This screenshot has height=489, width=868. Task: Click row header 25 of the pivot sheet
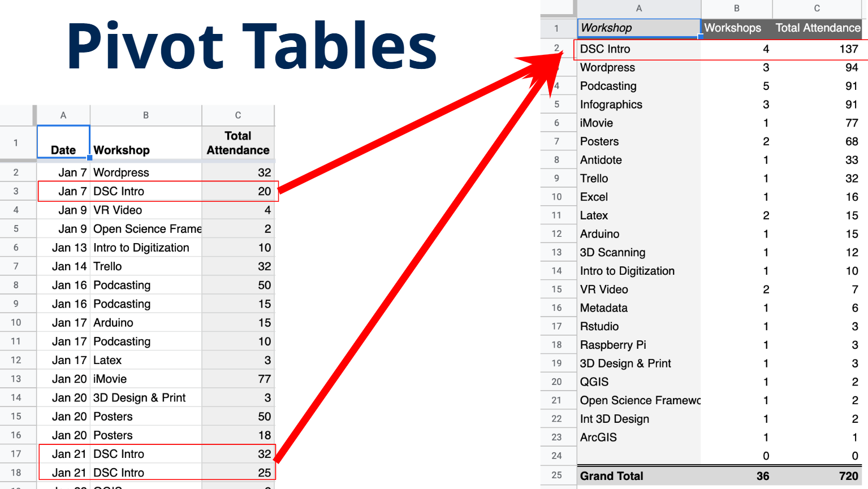(556, 475)
